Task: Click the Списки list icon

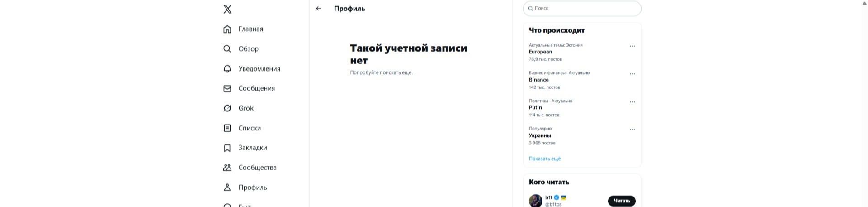Action: 227,128
